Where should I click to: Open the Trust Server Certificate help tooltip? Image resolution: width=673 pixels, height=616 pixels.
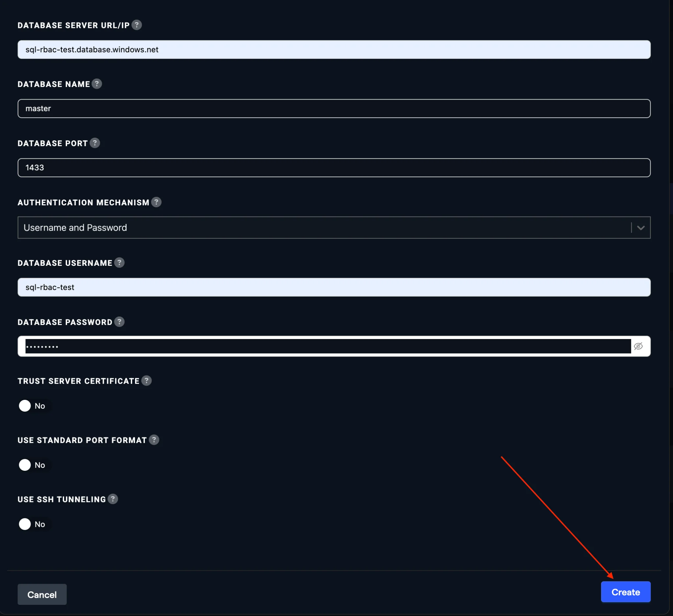[146, 380]
